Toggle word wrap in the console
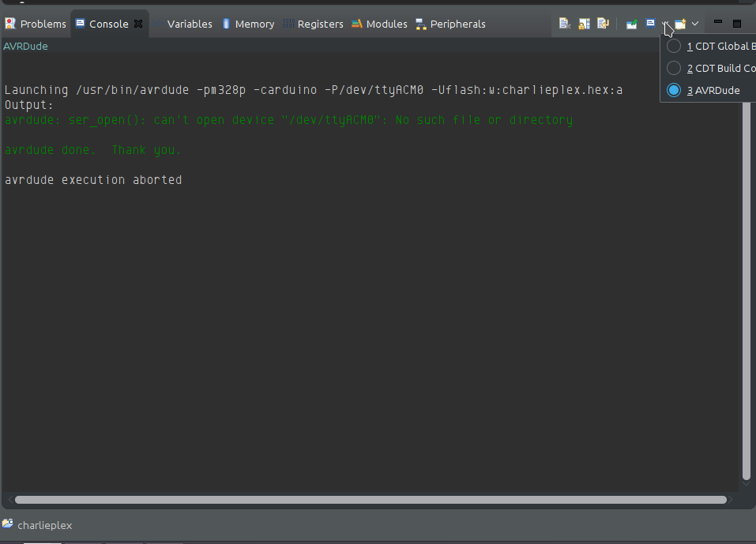756x544 pixels. [604, 24]
